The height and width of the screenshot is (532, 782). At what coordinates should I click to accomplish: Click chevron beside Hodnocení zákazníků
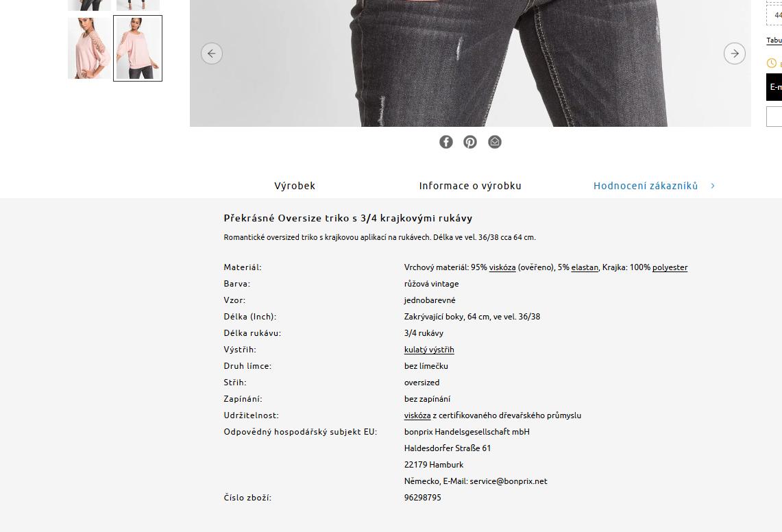click(x=713, y=186)
